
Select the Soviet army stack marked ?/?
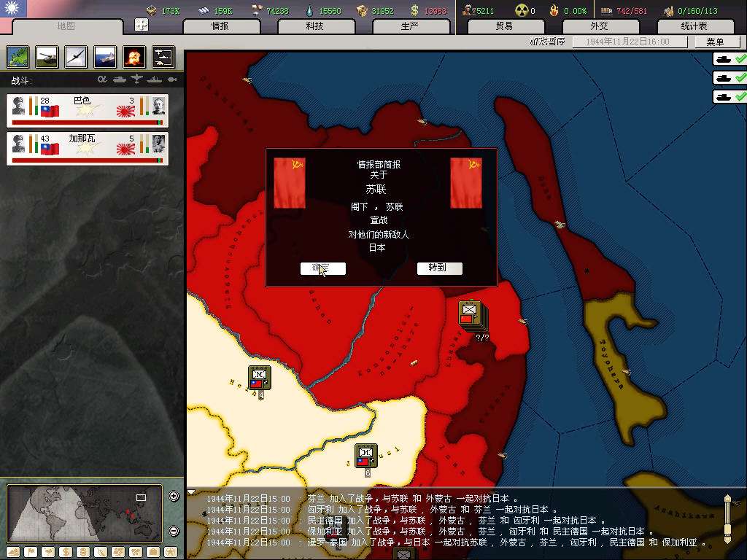(x=473, y=316)
